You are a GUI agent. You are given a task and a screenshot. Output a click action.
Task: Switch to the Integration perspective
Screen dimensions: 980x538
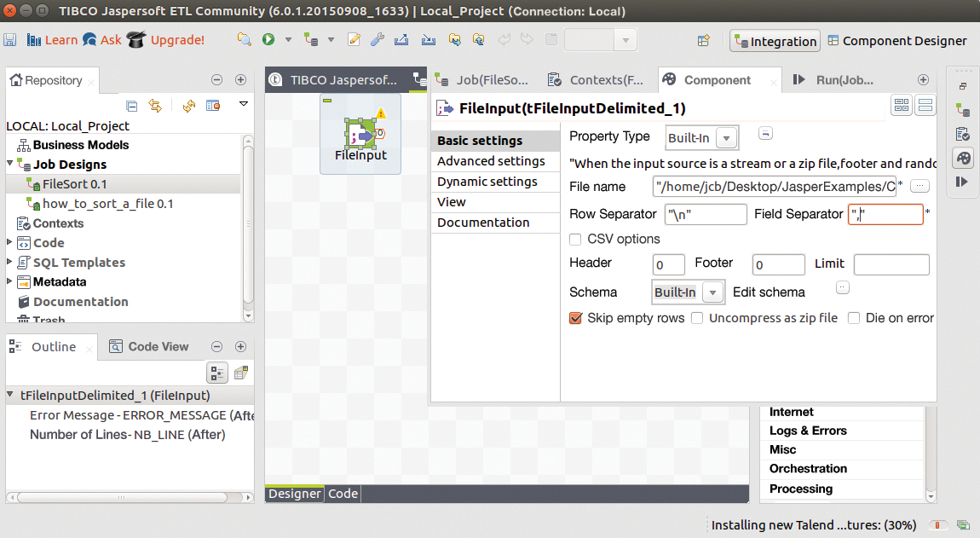(x=775, y=41)
